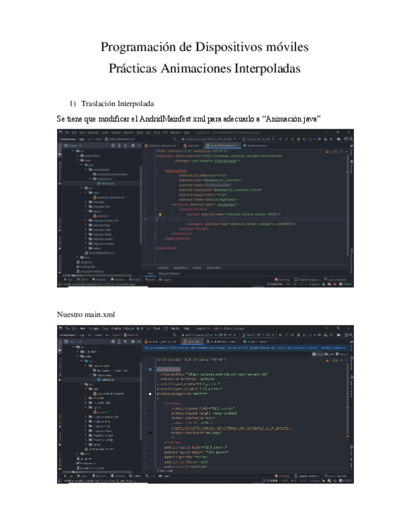Click 'Nuestro main.xml' caption text
The height and width of the screenshot is (532, 411).
pos(86,314)
